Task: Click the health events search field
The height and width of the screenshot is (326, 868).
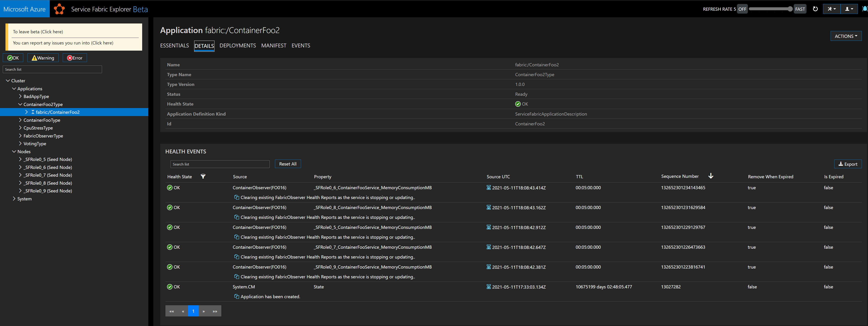Action: click(220, 164)
